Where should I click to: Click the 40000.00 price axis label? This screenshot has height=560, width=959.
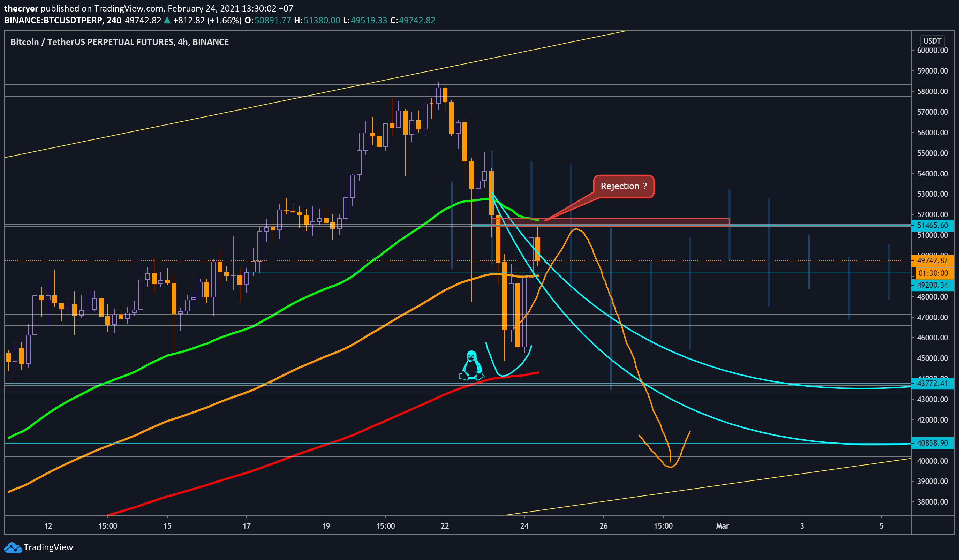(932, 461)
